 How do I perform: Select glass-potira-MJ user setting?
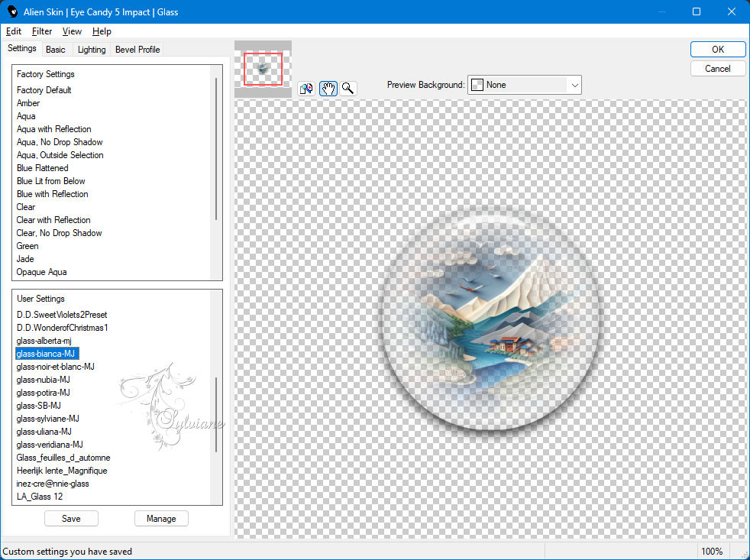click(x=43, y=393)
